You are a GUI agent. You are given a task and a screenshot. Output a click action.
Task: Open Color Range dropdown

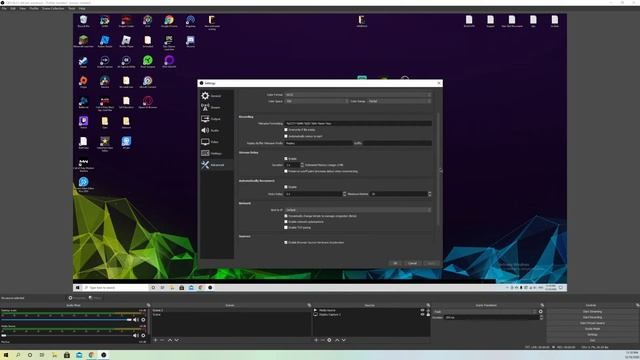(399, 101)
